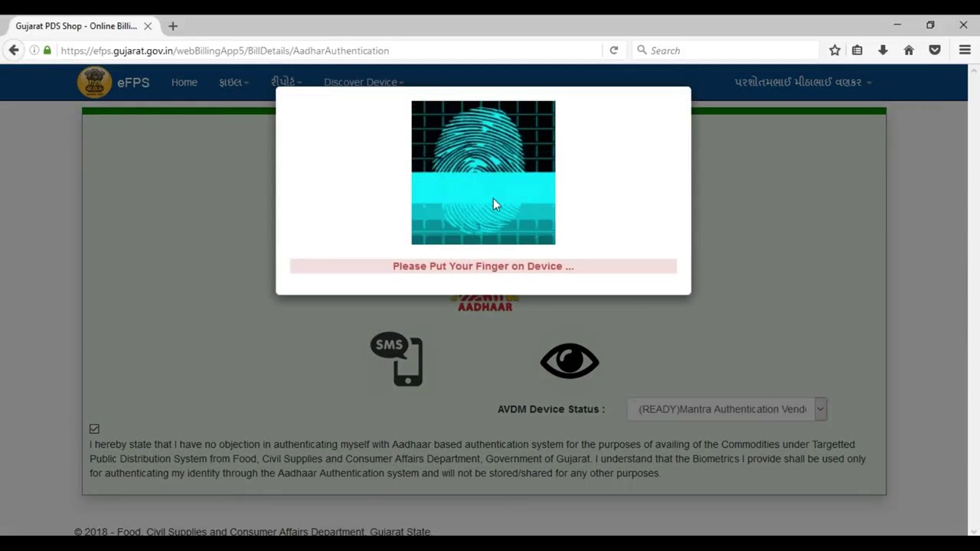Open a new browser tab

(x=173, y=26)
